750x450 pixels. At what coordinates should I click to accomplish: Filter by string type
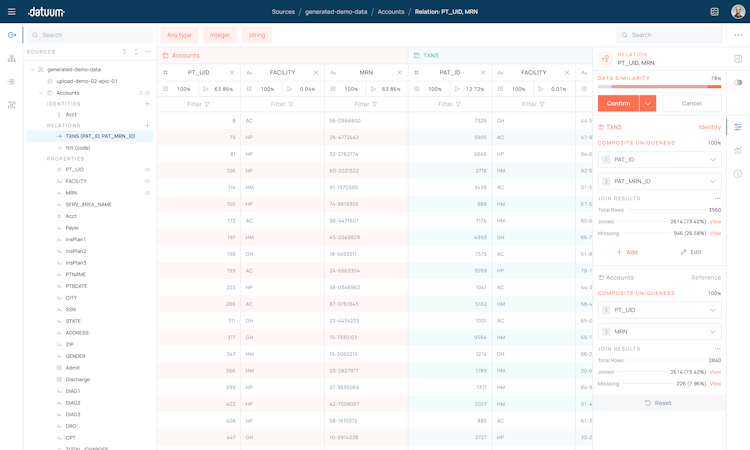257,35
